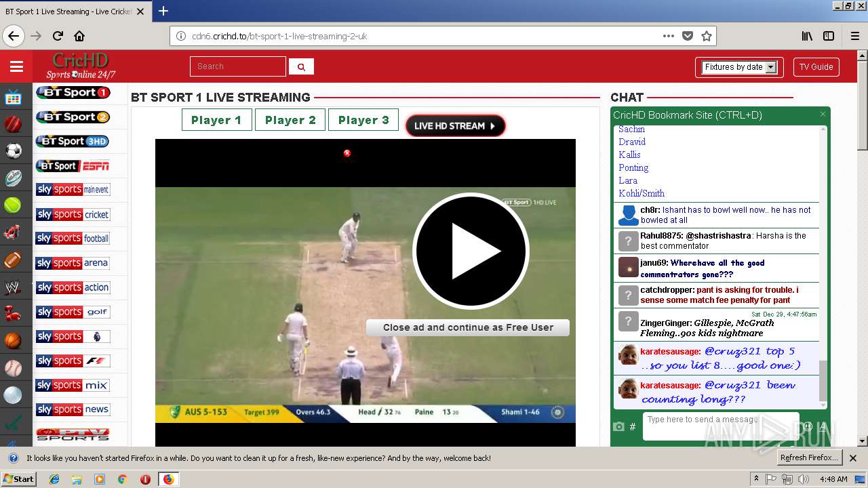Click the LIVE HD STREAM button
Screen dimensions: 868x488
pyautogui.click(x=455, y=125)
